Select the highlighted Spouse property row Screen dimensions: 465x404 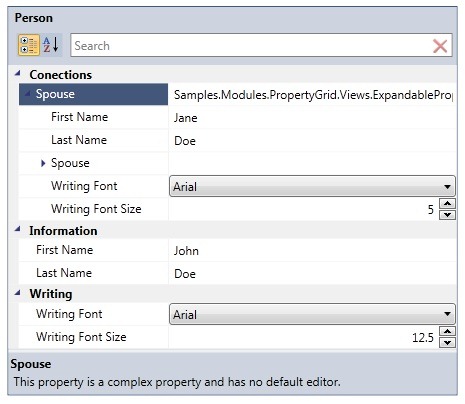[x=93, y=94]
